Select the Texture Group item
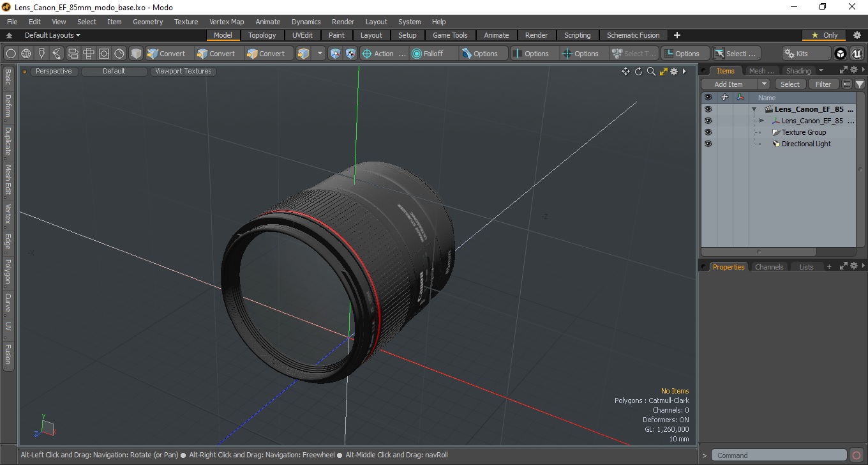Image resolution: width=868 pixels, height=465 pixels. click(804, 132)
